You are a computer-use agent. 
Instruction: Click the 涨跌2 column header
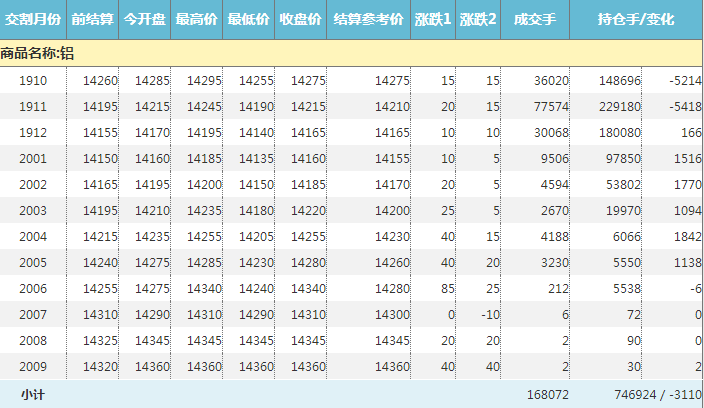click(x=478, y=20)
